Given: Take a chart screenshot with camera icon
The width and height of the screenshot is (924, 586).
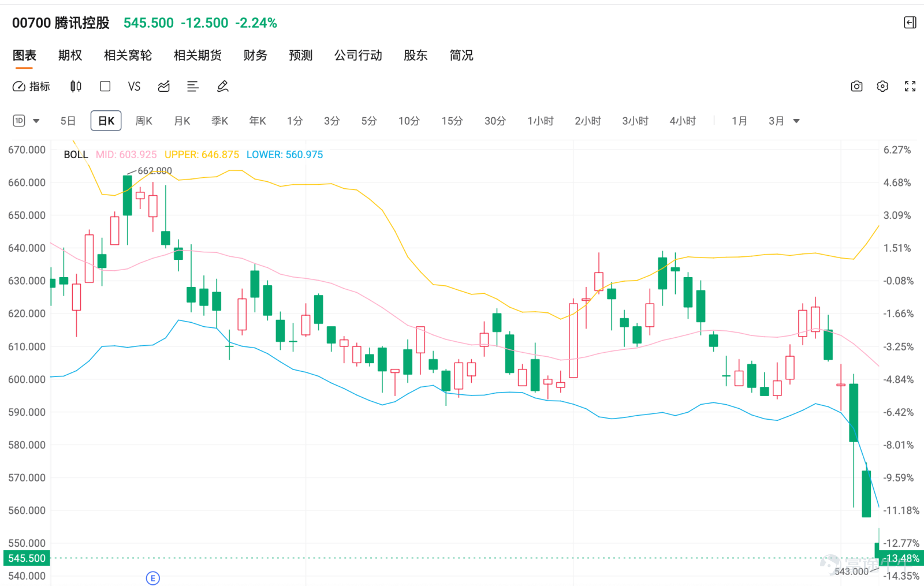Looking at the screenshot, I should coord(856,87).
